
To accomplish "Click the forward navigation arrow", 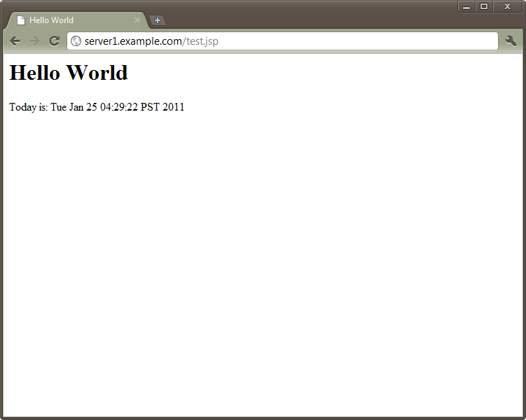I will click(34, 41).
